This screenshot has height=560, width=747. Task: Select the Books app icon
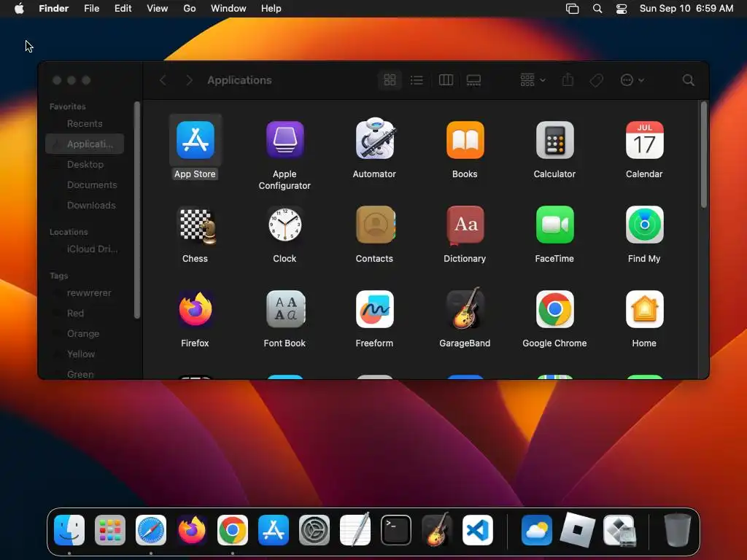(465, 140)
